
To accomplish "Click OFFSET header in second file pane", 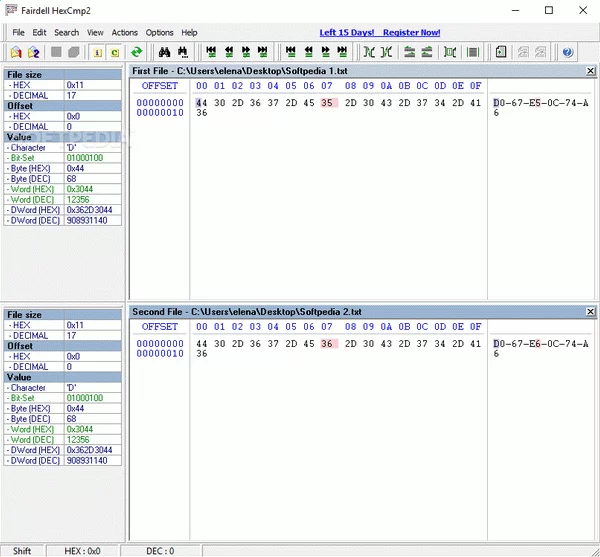I will click(160, 327).
